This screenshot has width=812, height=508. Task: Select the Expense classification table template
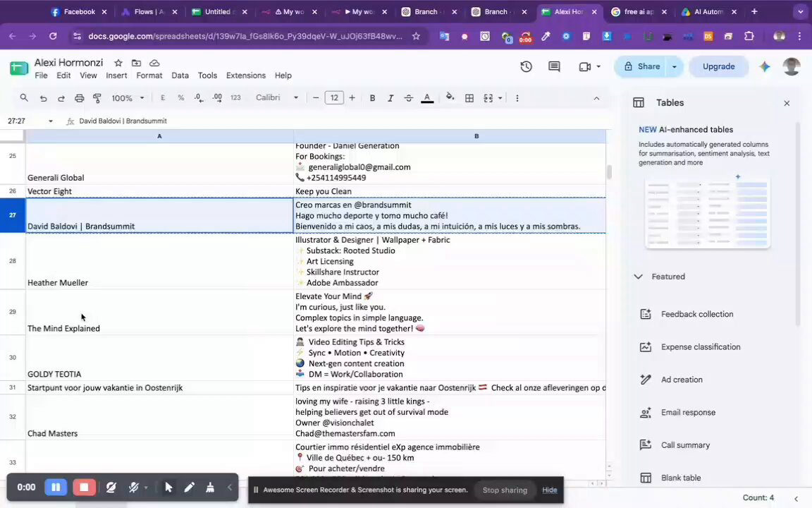point(700,347)
